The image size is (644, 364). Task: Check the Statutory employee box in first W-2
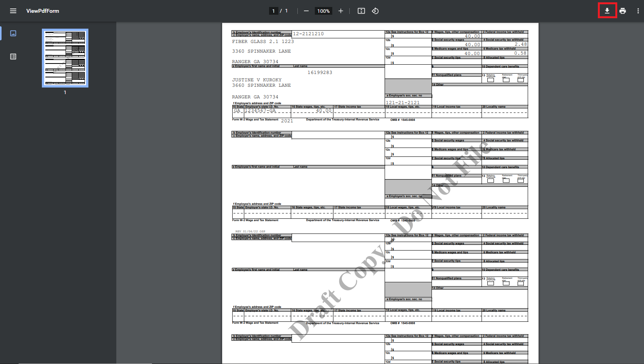pyautogui.click(x=491, y=80)
